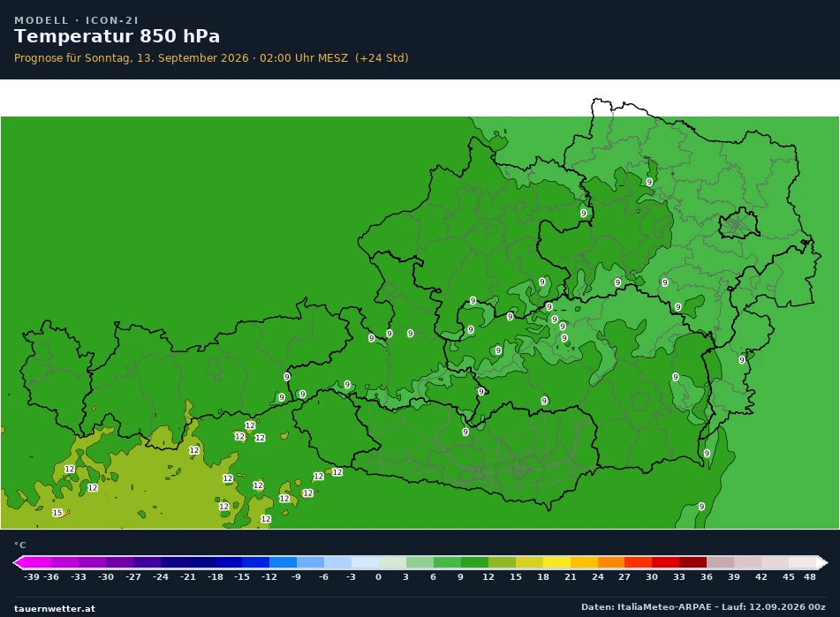
Task: Click the 'MODELL · ICON-2I' header label
Action: (x=76, y=20)
